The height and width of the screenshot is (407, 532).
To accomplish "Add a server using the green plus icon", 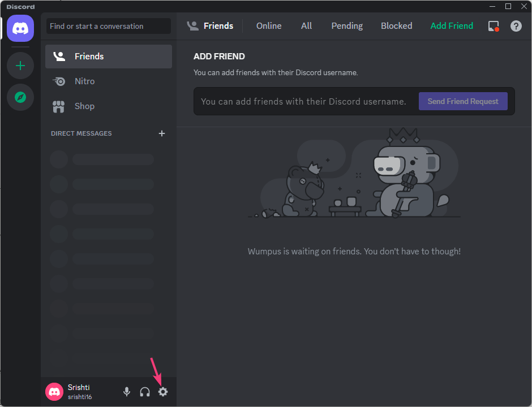I will (20, 66).
